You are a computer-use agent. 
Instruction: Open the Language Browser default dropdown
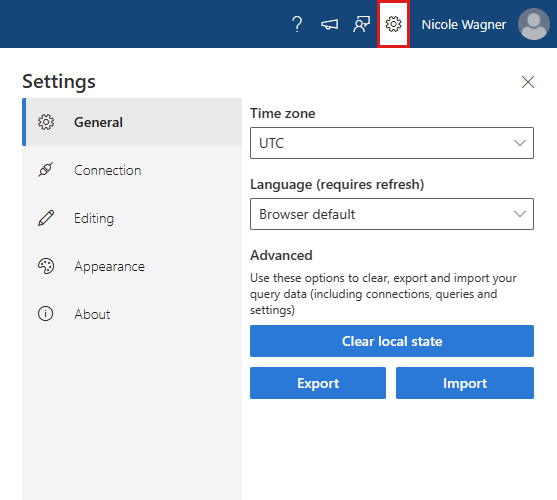pos(392,214)
